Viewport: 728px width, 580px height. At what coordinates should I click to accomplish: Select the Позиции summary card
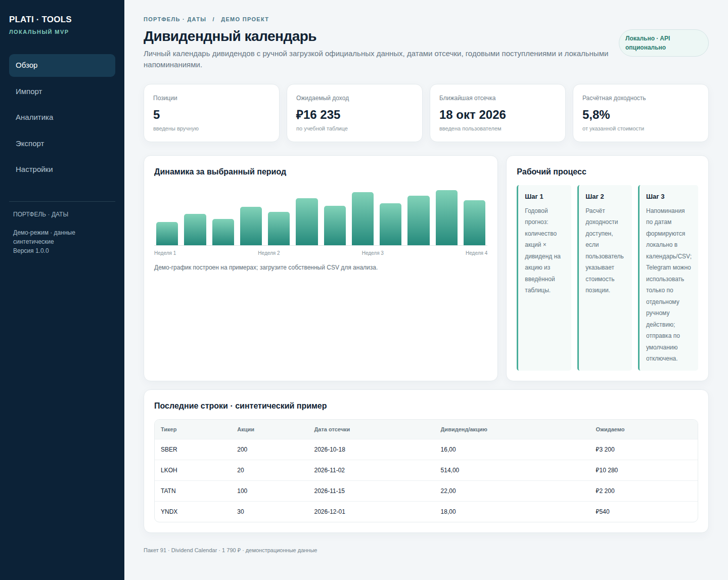pos(211,113)
